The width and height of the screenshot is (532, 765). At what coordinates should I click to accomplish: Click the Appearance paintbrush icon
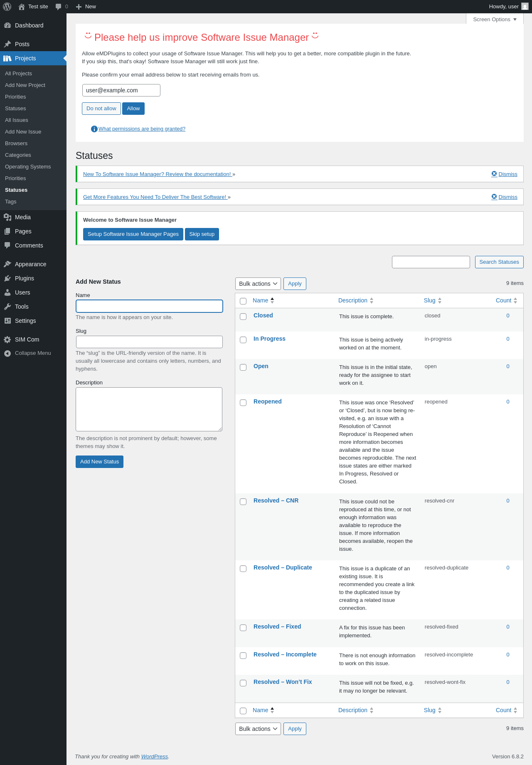(x=7, y=264)
